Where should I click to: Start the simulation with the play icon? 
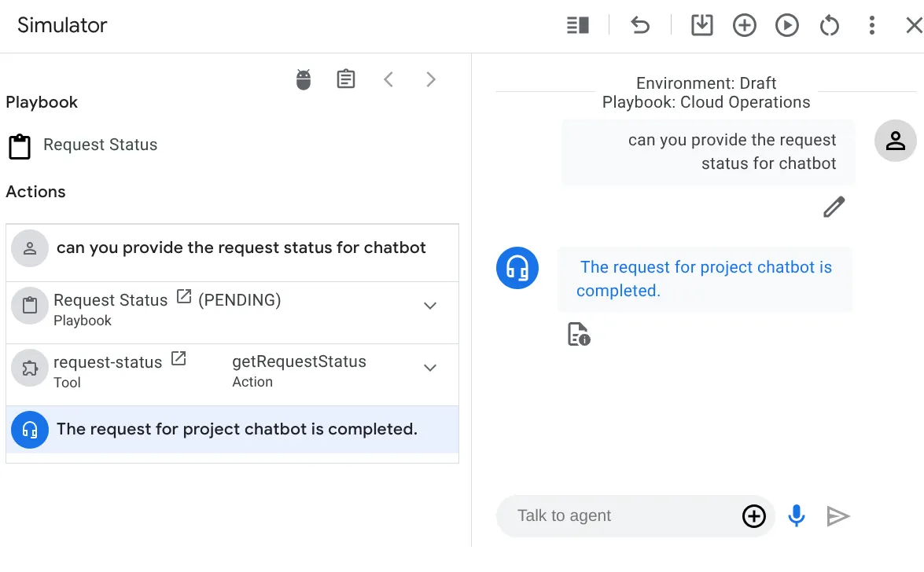pos(786,25)
